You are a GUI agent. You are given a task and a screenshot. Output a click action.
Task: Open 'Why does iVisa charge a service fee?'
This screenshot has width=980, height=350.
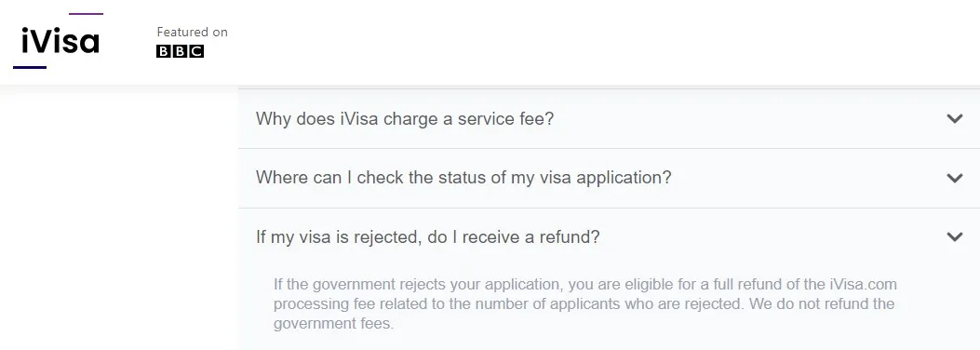(x=404, y=119)
